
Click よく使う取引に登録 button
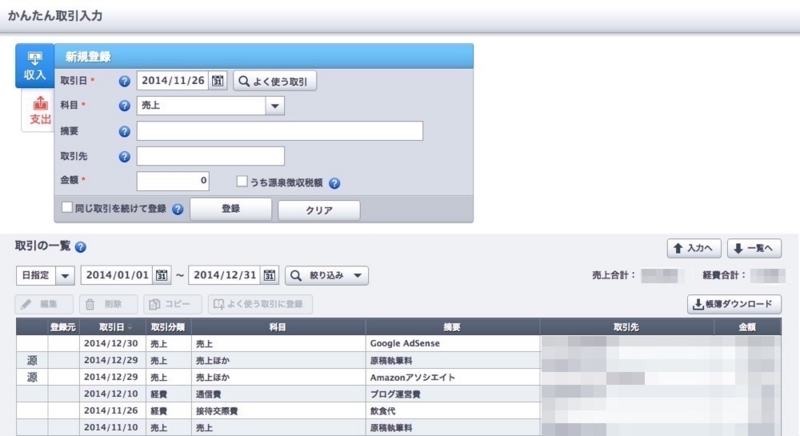pyautogui.click(x=260, y=304)
